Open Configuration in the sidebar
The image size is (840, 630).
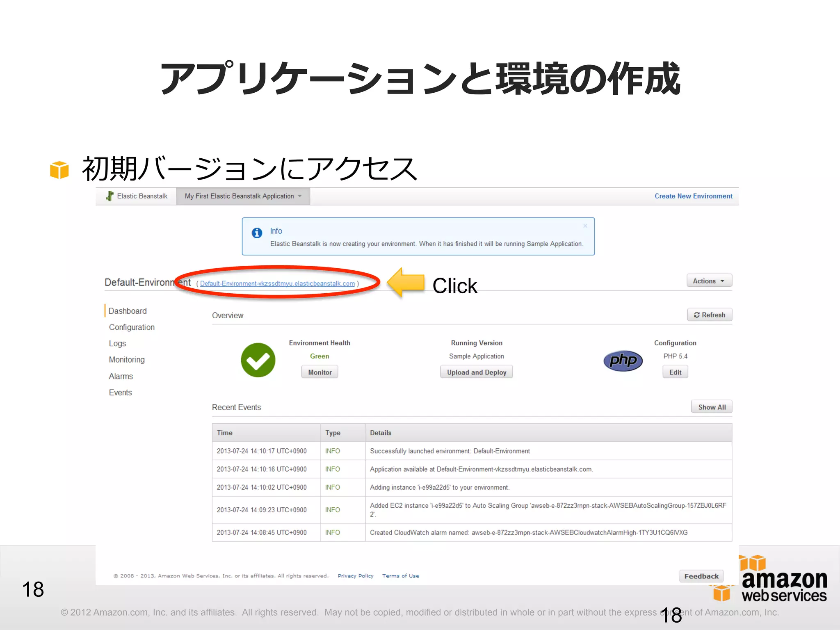tap(132, 327)
